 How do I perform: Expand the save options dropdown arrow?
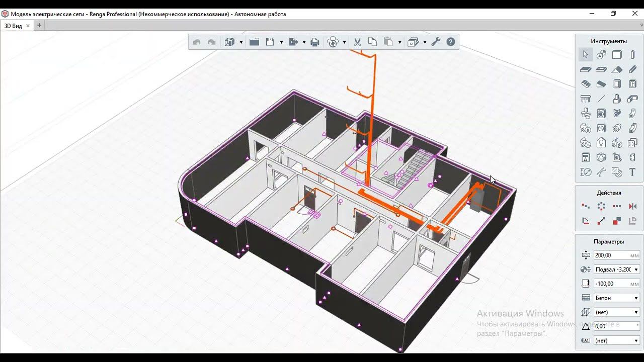coord(281,42)
